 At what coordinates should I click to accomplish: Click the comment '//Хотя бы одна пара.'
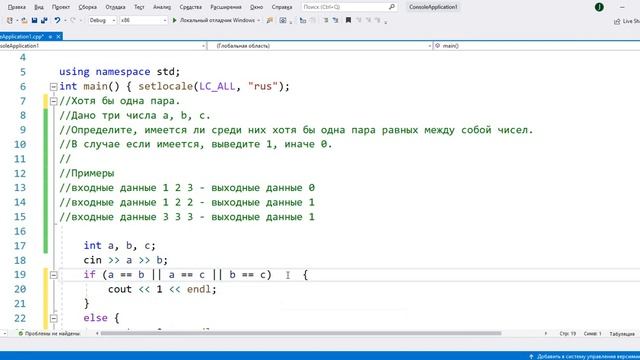(120, 101)
